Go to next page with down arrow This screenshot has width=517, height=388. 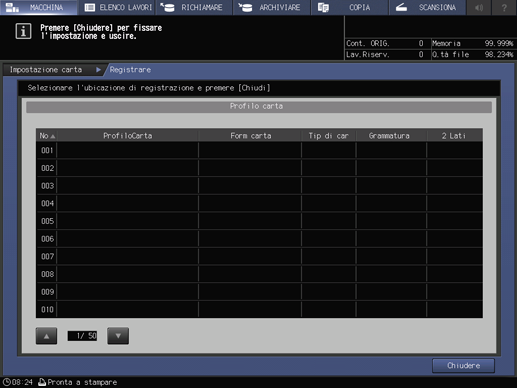[x=118, y=336]
